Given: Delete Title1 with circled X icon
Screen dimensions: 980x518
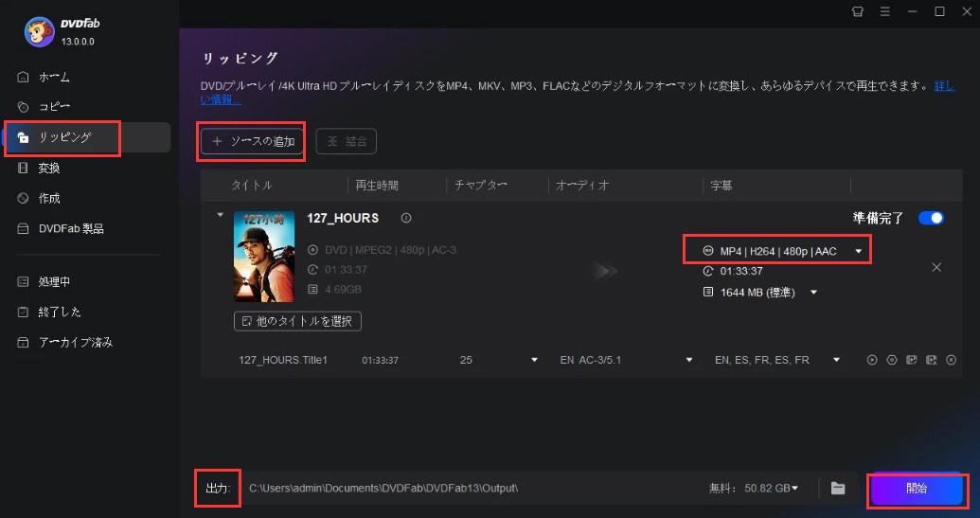Looking at the screenshot, I should tap(952, 360).
